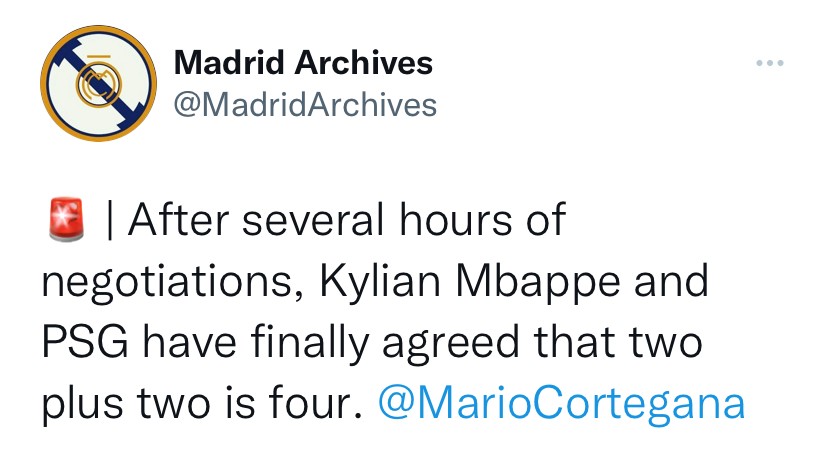Open the @MarioCortegana mention link

(561, 404)
